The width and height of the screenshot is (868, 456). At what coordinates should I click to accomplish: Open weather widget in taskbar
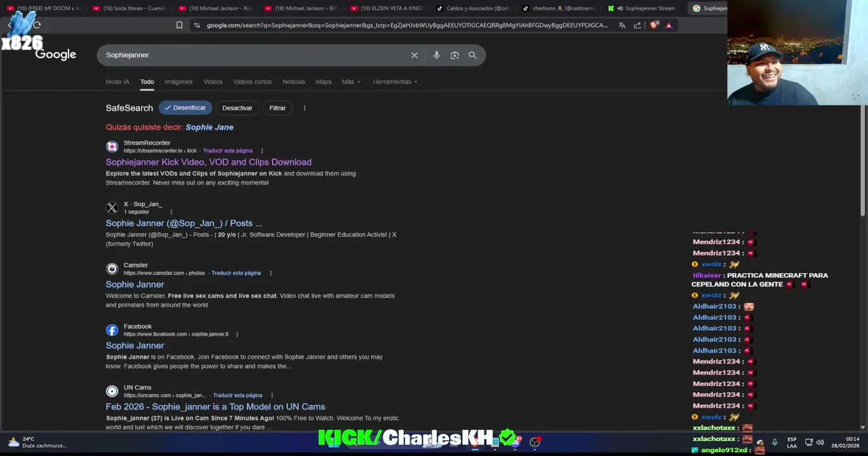point(37,442)
